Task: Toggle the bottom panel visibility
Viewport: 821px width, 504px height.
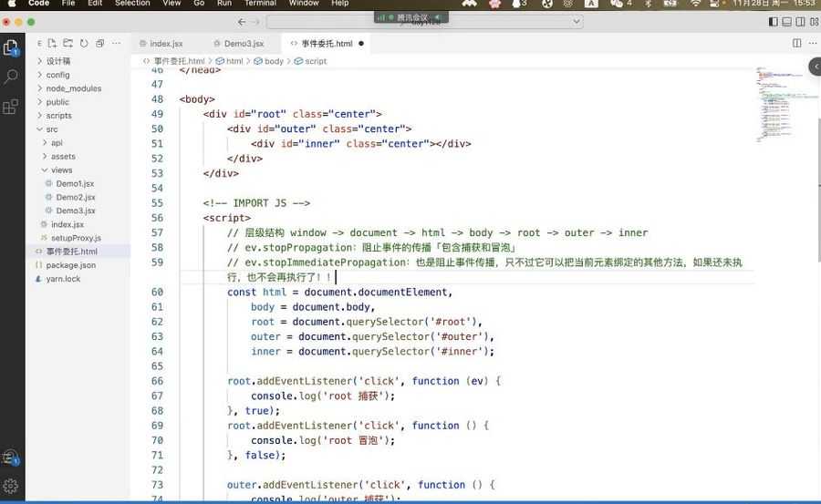Action: pyautogui.click(x=787, y=22)
